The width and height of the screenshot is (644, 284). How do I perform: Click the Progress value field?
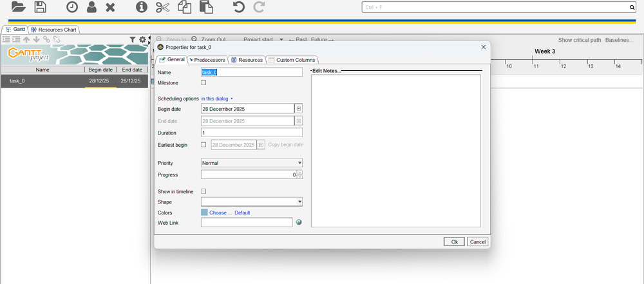[249, 175]
